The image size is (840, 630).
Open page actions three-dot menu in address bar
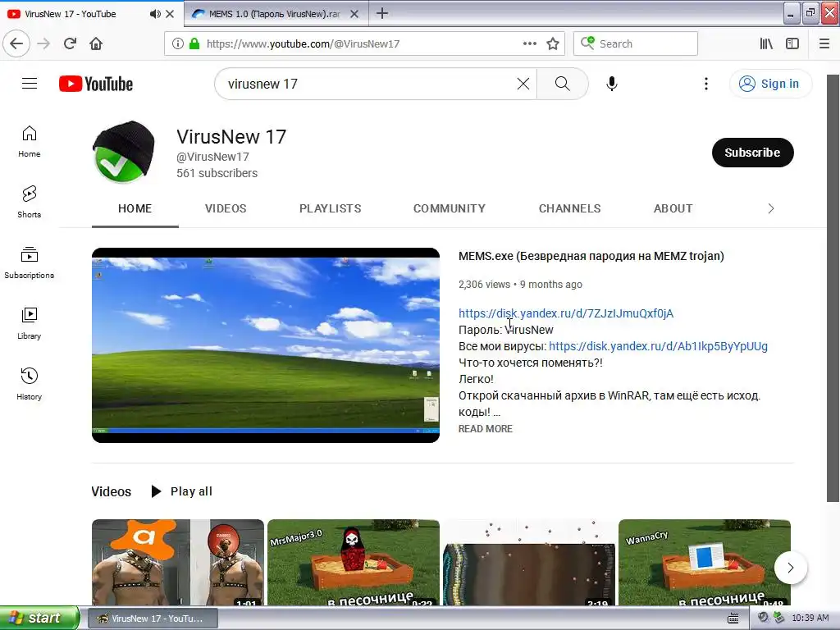529,43
